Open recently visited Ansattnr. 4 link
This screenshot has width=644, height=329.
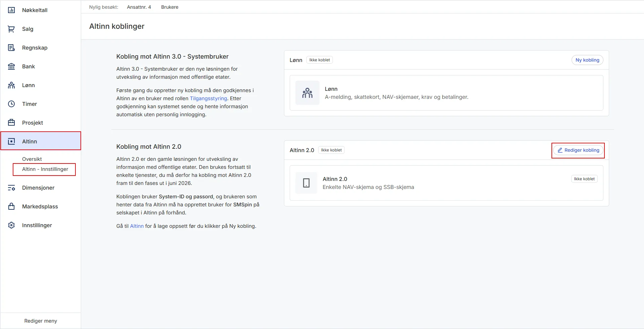(139, 7)
